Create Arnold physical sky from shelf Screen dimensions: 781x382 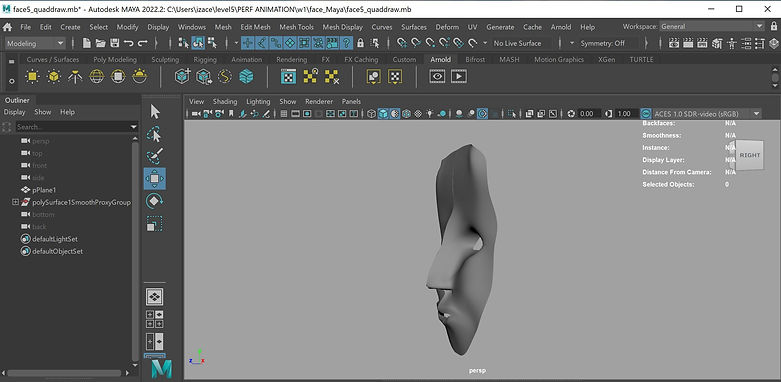139,77
